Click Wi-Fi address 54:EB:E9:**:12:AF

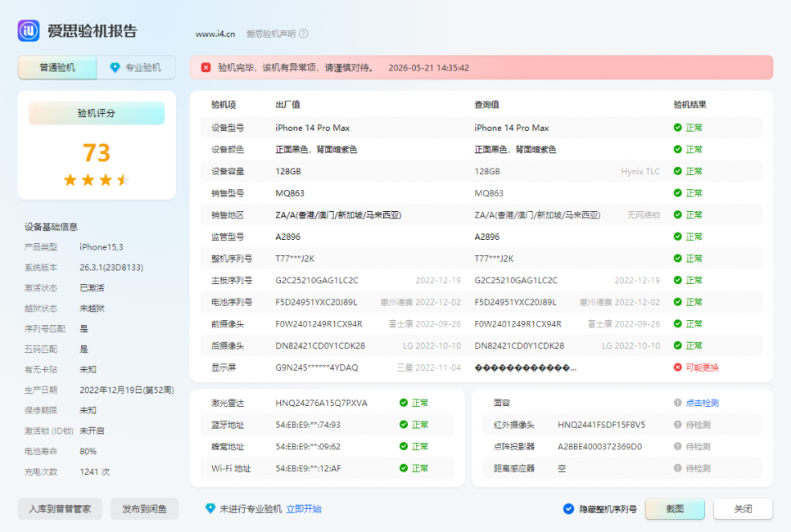[308, 468]
